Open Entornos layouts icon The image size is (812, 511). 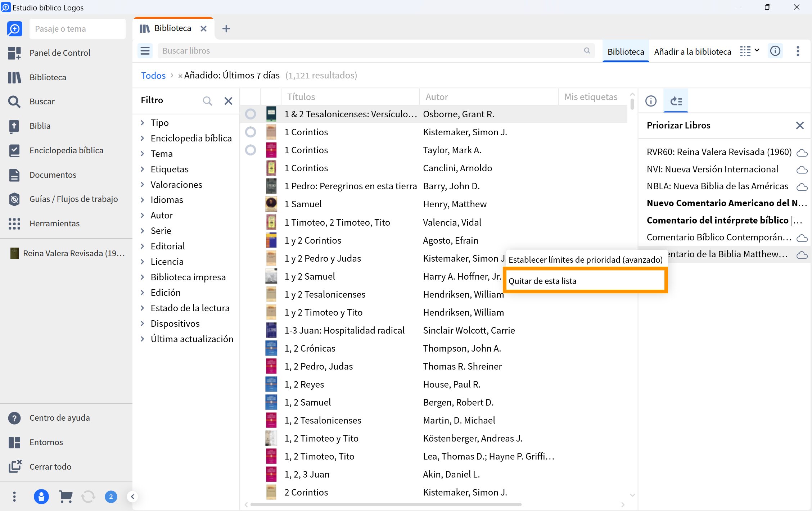click(14, 442)
